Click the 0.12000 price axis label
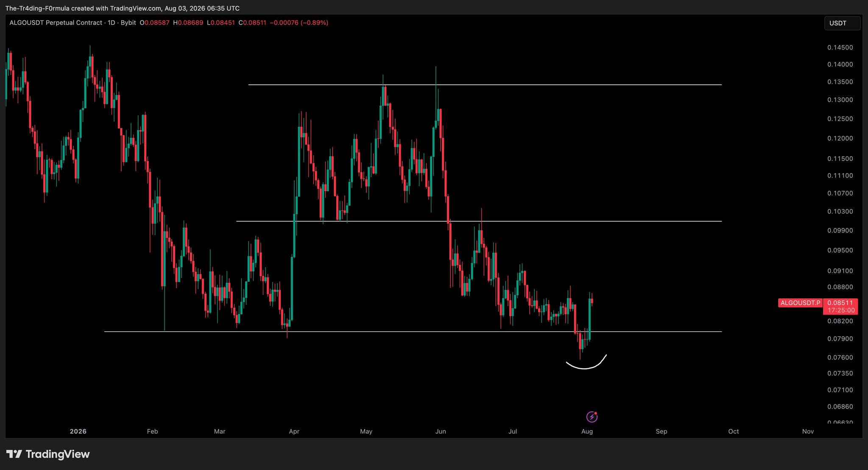The width and height of the screenshot is (868, 470). coord(840,138)
